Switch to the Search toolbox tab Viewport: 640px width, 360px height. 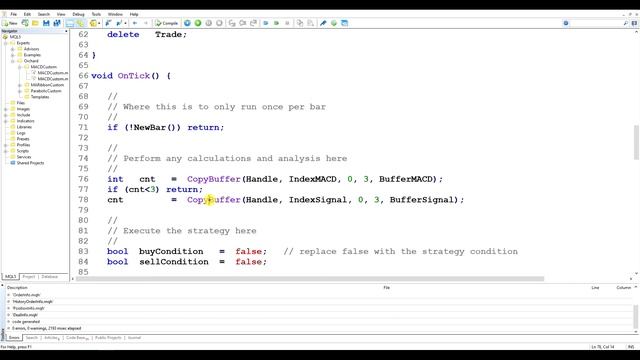[31, 338]
